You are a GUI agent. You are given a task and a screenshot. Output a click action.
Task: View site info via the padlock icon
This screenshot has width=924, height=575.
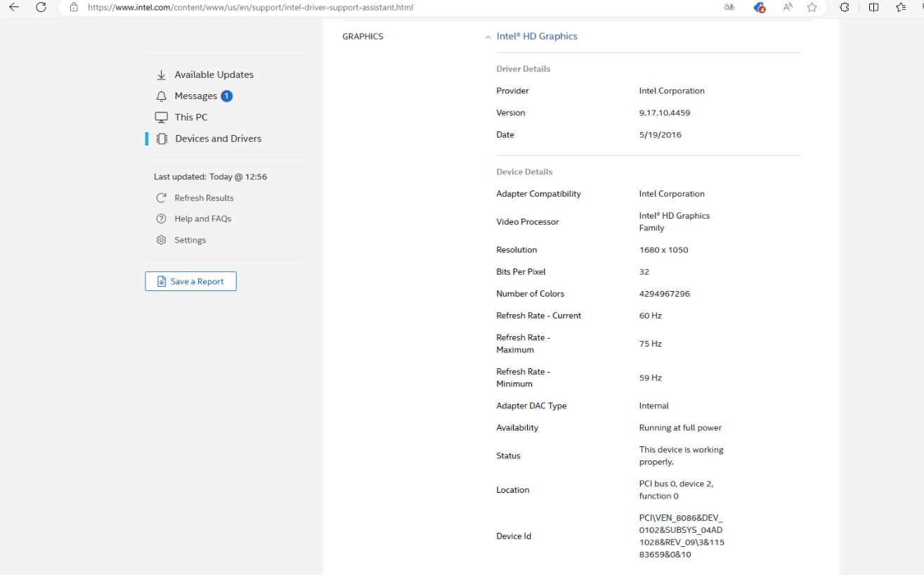74,7
